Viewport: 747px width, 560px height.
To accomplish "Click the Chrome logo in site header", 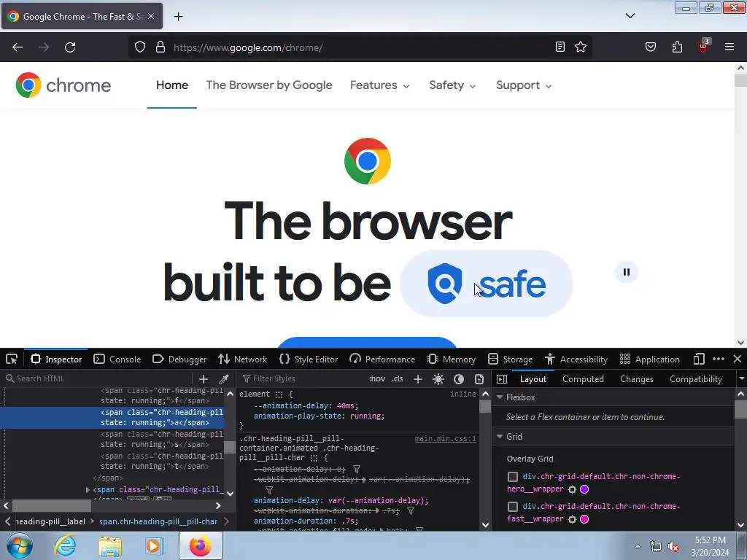I will (x=63, y=85).
